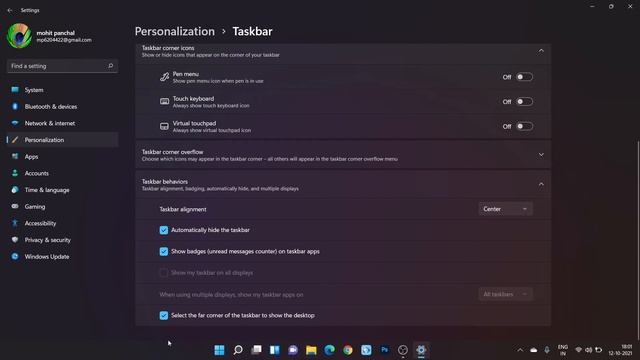
Task: Open Gaming settings category
Action: pos(62,207)
